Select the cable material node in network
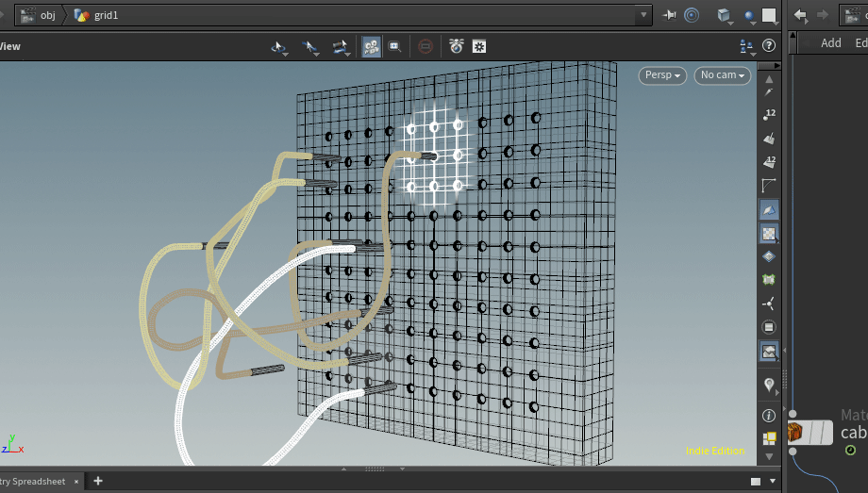868x493 pixels. point(811,433)
